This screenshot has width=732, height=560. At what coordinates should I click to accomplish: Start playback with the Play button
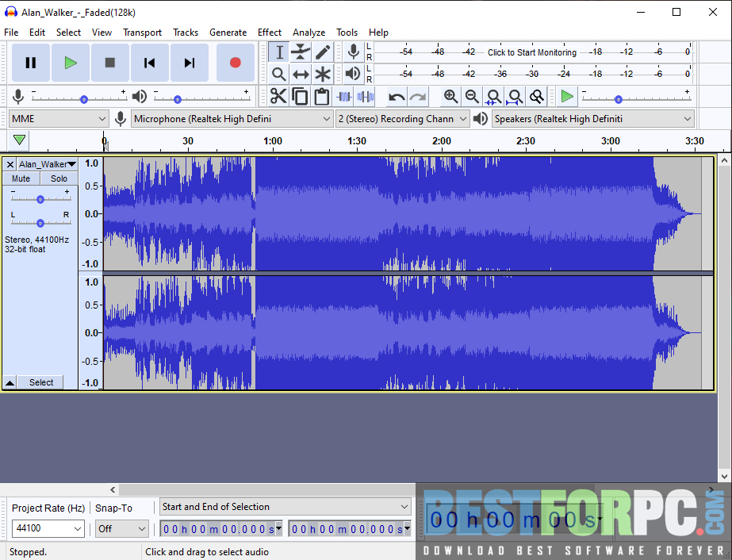point(71,63)
